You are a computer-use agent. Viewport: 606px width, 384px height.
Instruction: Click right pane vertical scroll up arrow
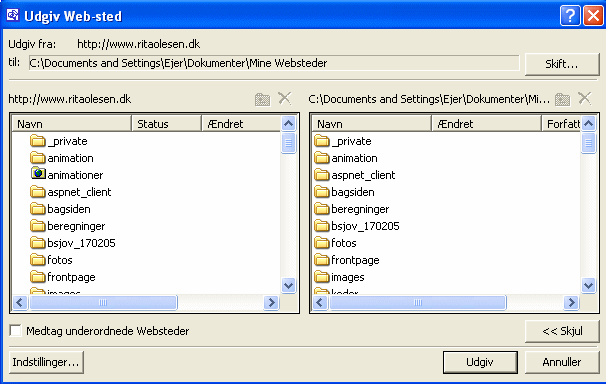click(588, 124)
